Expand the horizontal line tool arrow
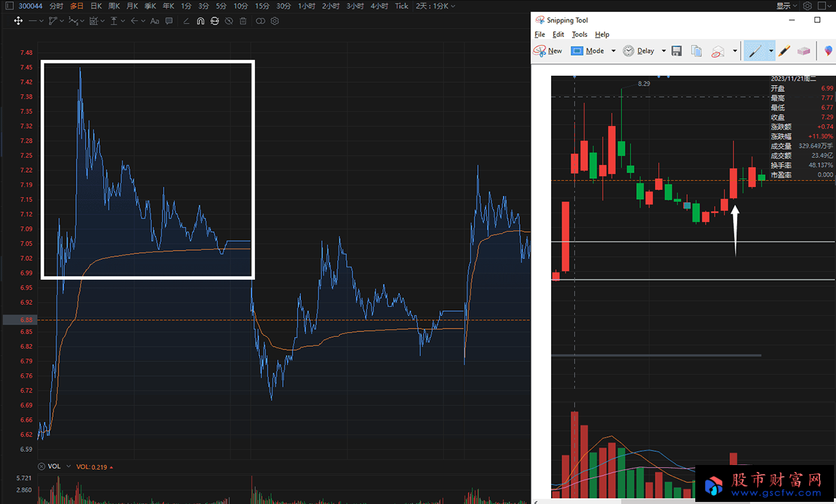 click(42, 21)
